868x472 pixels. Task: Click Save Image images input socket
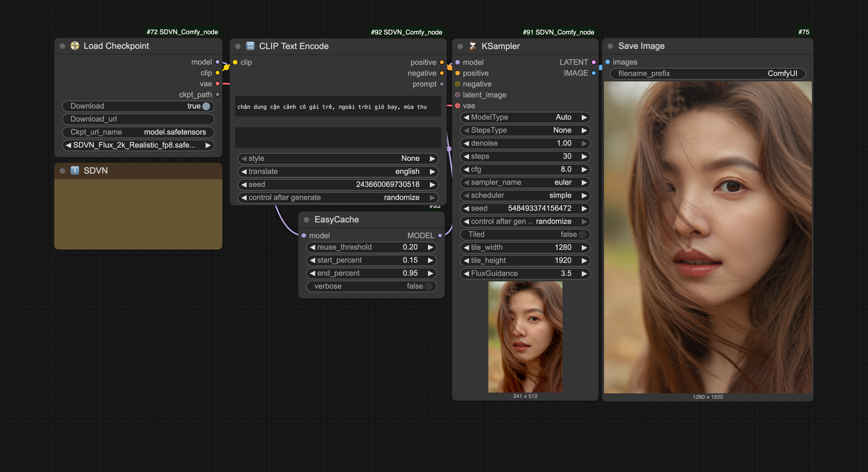[x=608, y=62]
